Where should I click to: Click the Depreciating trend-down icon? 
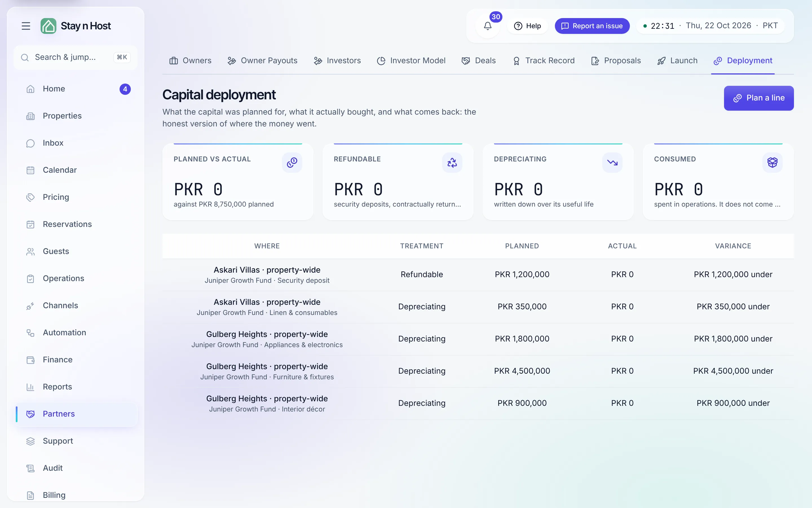(x=612, y=163)
